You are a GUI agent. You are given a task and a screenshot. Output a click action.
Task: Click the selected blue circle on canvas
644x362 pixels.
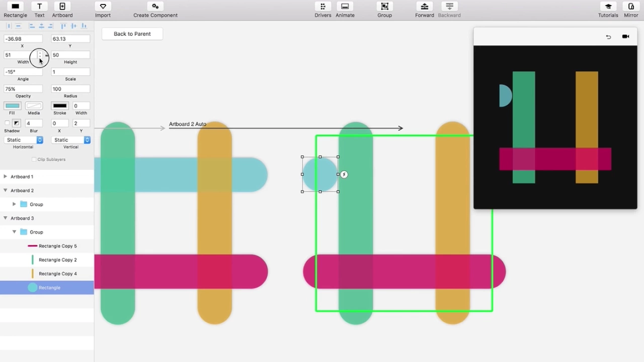(320, 174)
